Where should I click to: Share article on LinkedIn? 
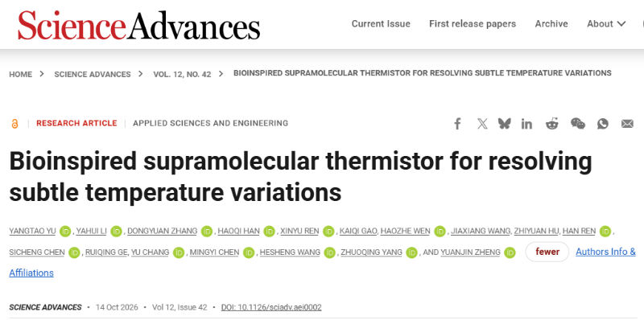[526, 124]
